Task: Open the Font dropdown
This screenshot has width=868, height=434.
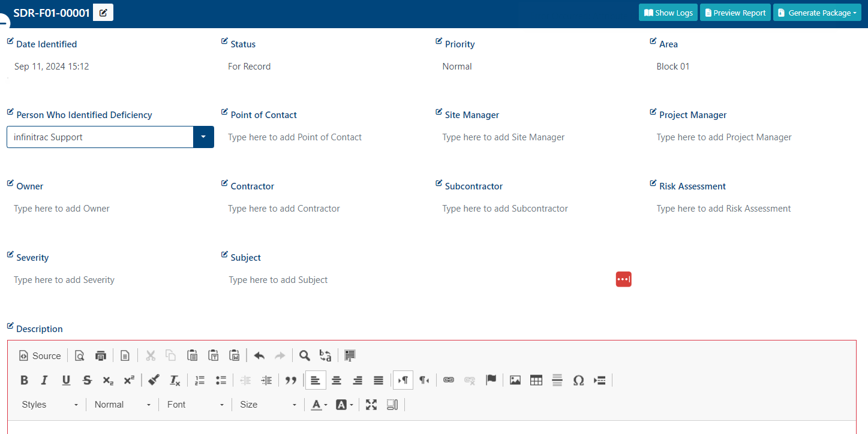Action: 196,405
